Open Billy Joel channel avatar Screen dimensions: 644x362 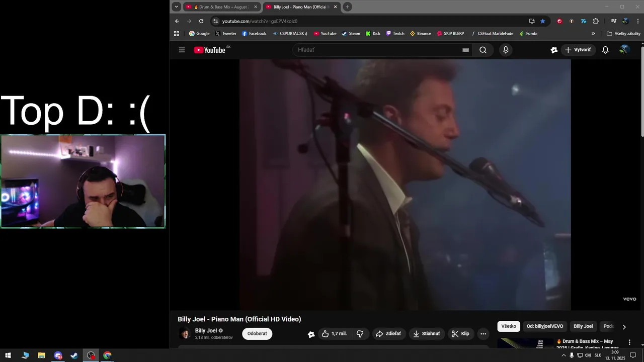tap(185, 334)
